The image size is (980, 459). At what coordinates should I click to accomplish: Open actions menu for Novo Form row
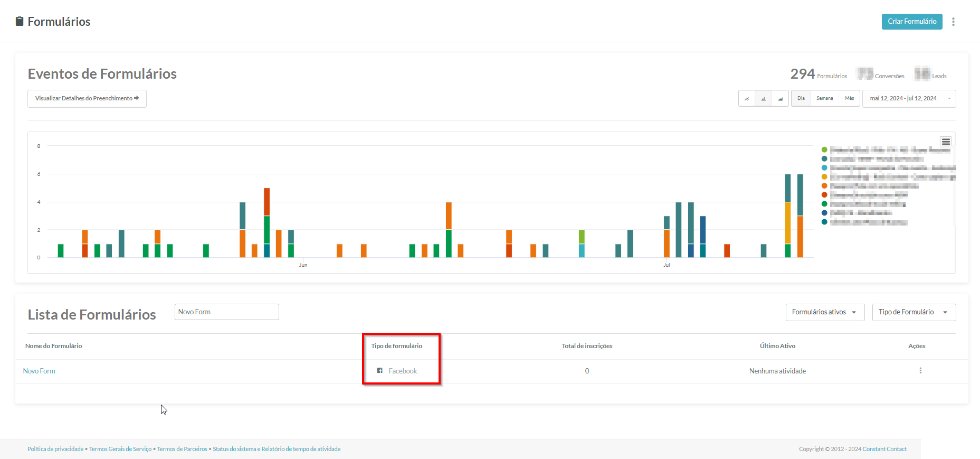(x=920, y=371)
